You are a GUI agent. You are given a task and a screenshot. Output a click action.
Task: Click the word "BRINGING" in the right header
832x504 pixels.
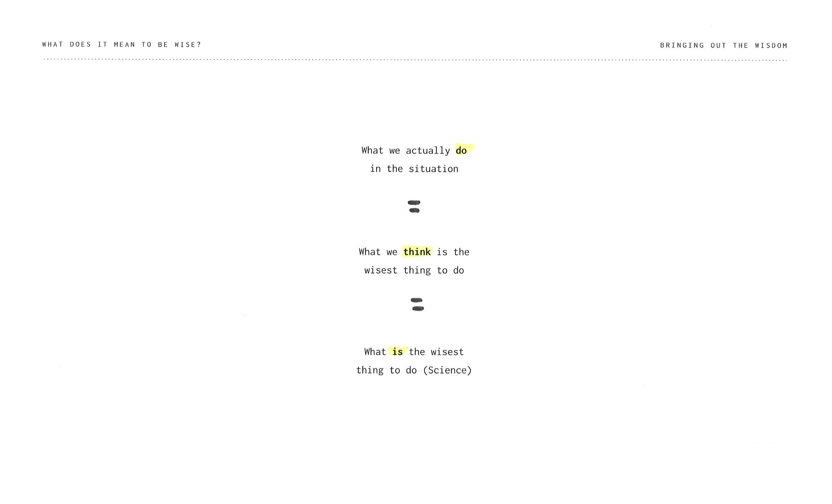[x=682, y=45]
